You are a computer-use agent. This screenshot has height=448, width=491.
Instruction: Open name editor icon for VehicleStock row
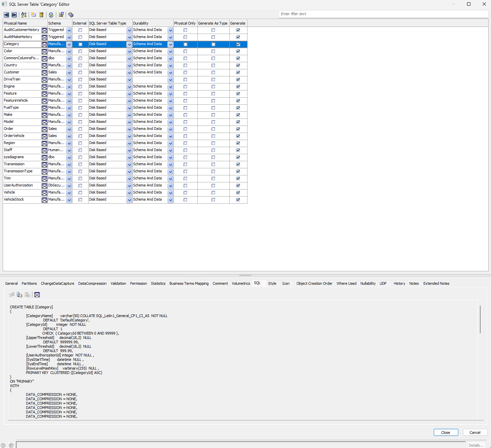click(x=44, y=200)
